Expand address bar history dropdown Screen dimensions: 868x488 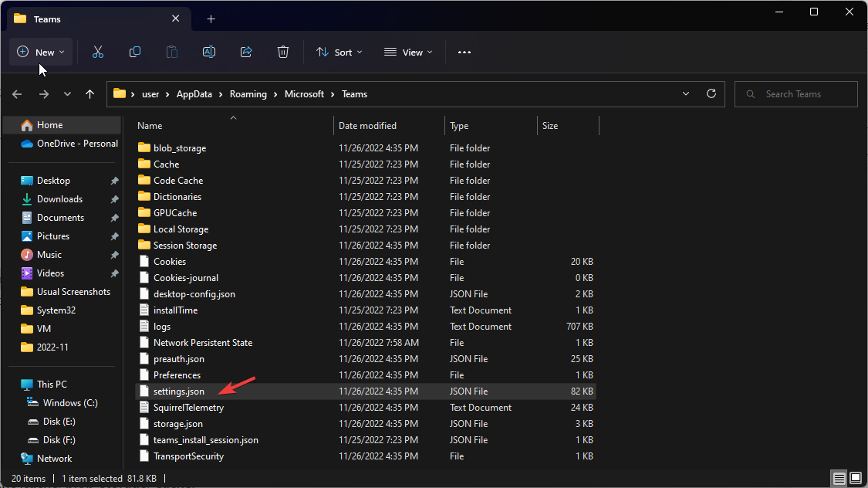[x=686, y=93]
